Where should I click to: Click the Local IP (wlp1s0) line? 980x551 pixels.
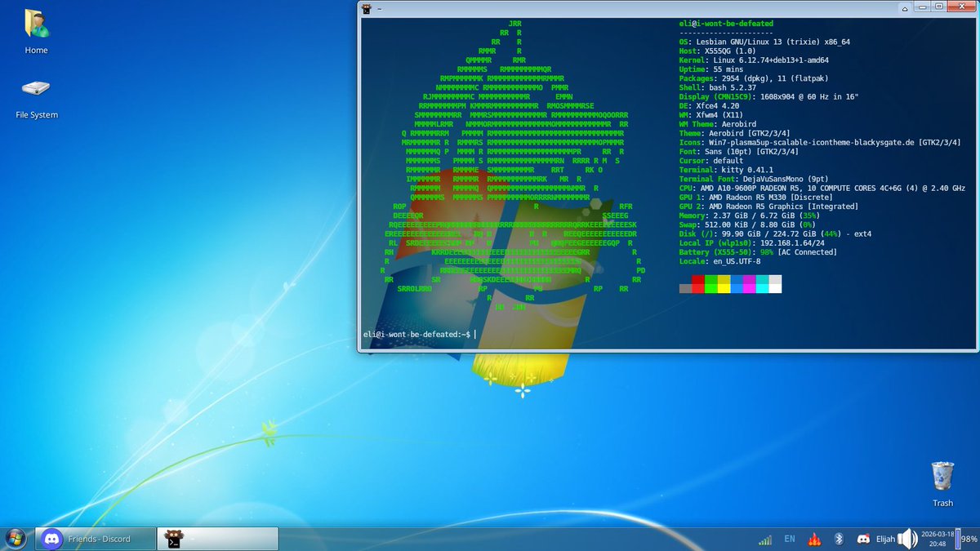coord(751,243)
